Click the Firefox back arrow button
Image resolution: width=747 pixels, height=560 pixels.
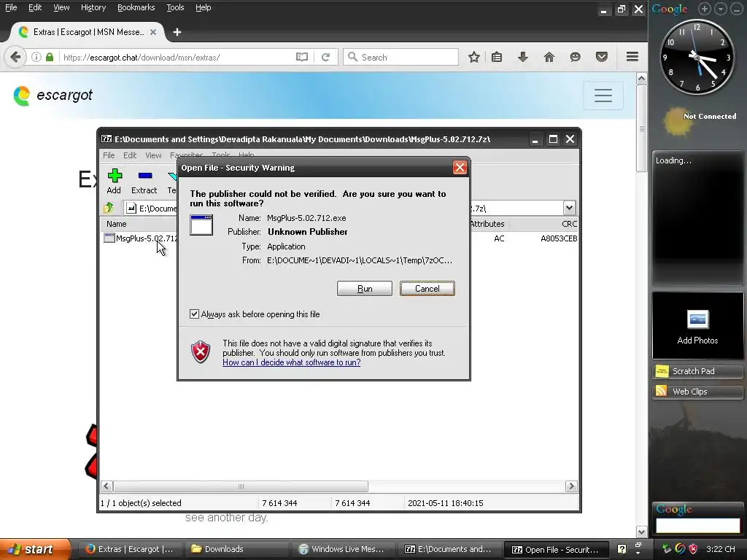click(x=15, y=57)
